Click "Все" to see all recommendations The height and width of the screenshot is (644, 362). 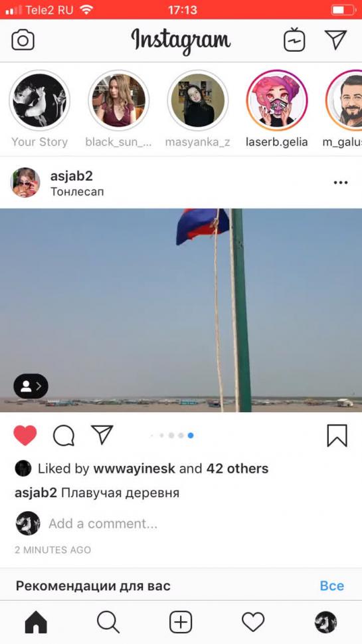(x=331, y=586)
